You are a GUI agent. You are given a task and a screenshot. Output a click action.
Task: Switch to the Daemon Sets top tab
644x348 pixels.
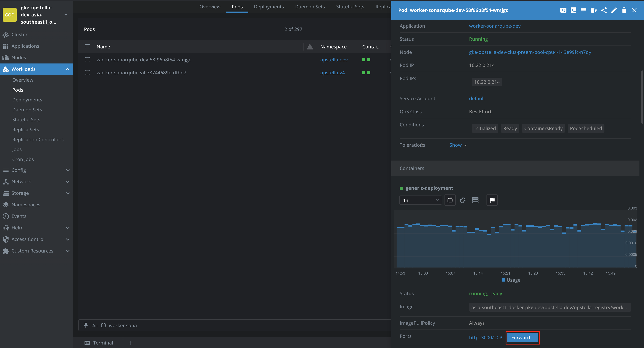coord(310,6)
